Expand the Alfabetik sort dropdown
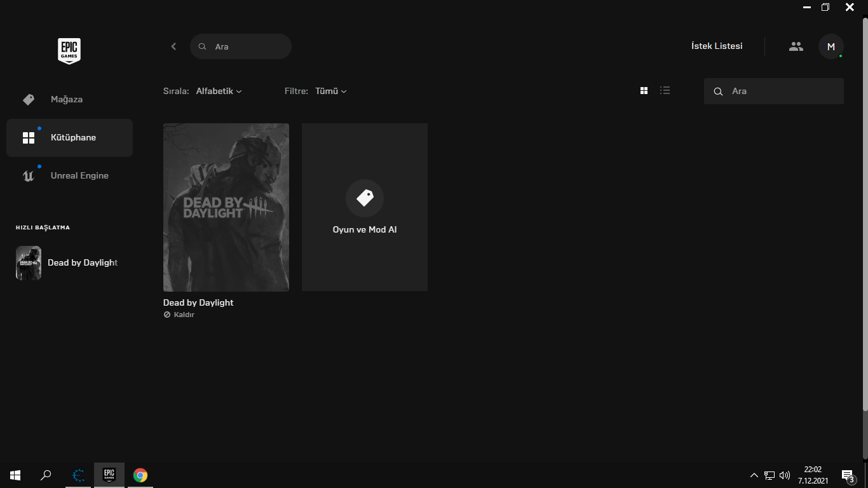The width and height of the screenshot is (868, 488). (219, 91)
